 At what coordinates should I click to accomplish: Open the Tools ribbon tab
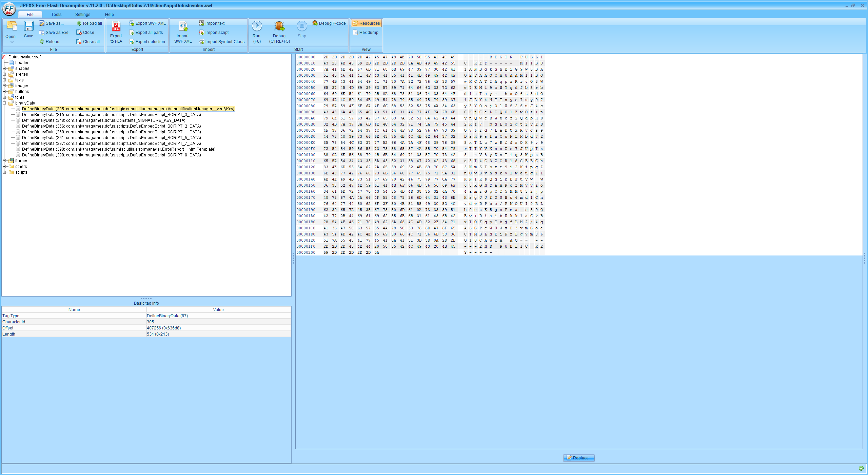56,14
